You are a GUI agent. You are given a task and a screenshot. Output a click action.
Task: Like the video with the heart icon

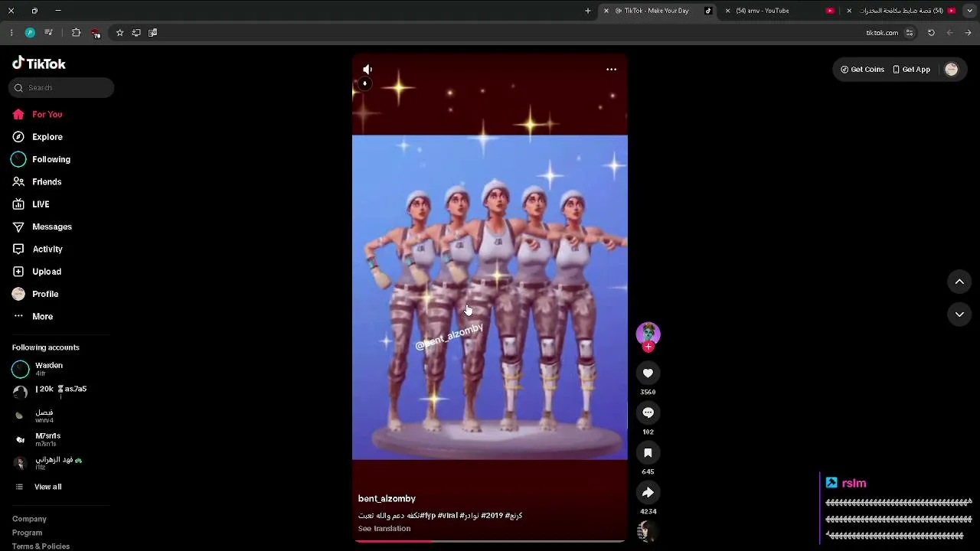648,373
